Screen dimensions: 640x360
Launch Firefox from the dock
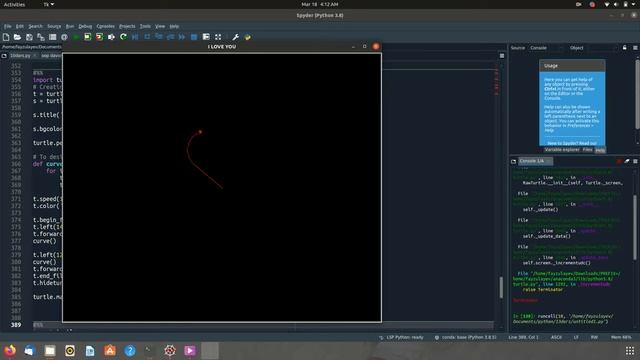10,351
